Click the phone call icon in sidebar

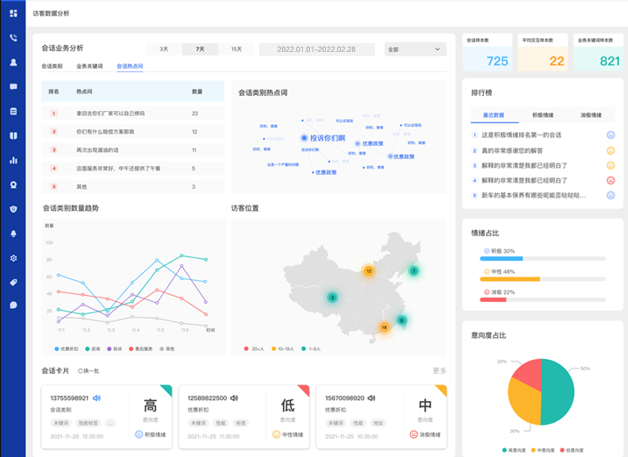[14, 38]
